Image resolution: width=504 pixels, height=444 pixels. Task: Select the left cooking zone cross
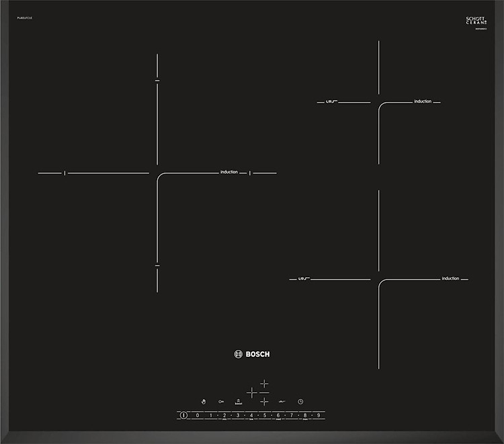[251, 392]
